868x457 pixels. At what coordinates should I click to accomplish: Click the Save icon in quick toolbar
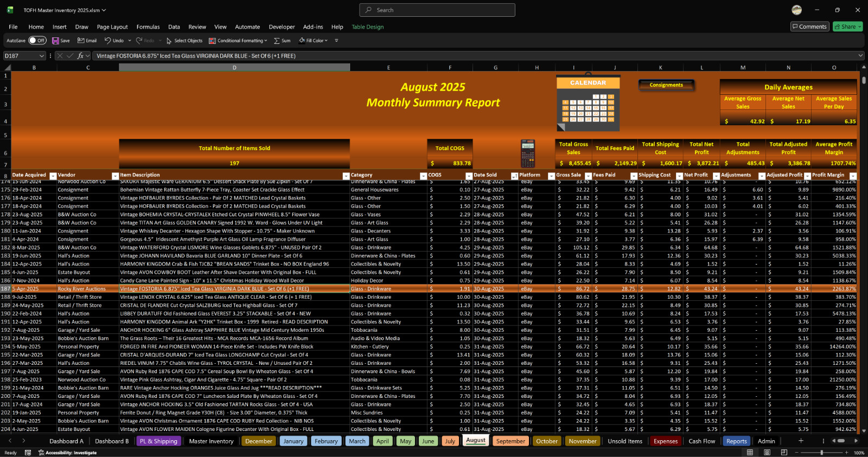tap(55, 41)
